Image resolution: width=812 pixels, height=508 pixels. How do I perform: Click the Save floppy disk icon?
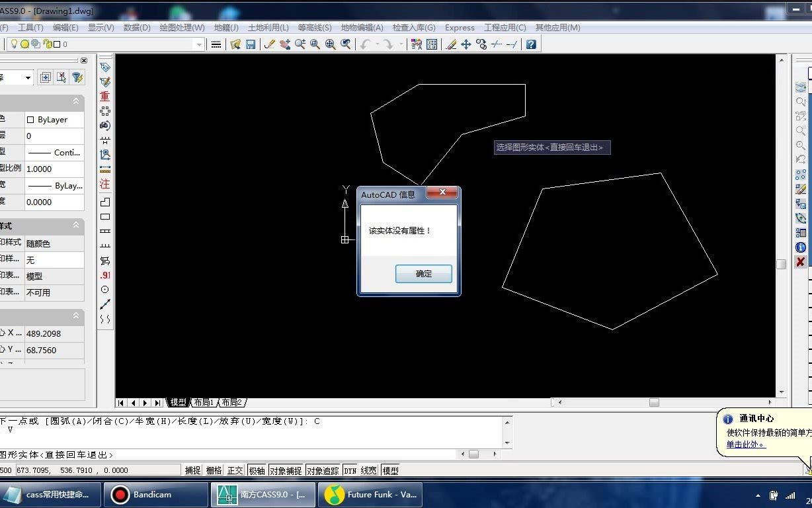[251, 44]
